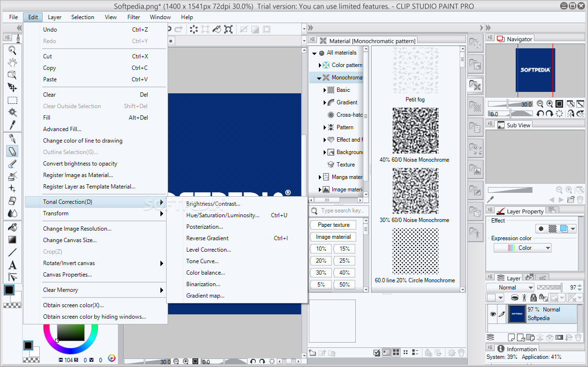Expand Color pattern tree node

(320, 65)
